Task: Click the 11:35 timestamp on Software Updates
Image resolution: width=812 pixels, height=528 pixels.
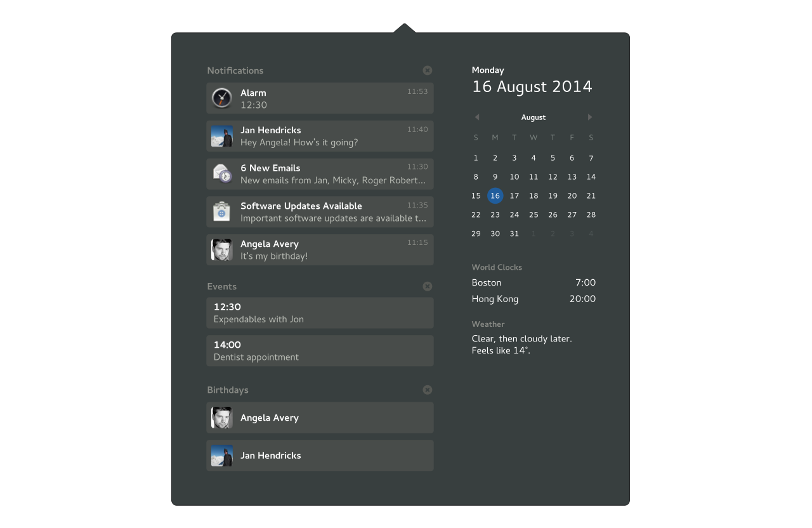Action: 417,205
